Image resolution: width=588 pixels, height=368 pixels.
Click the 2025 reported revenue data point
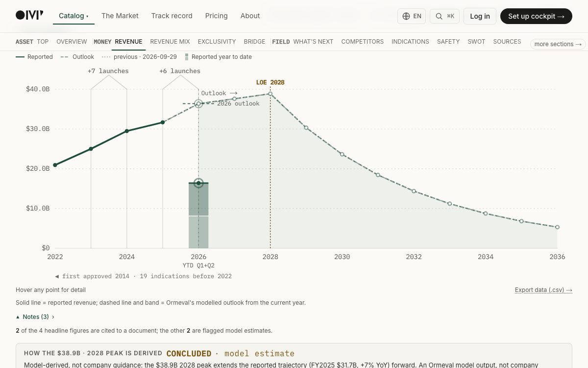coord(163,122)
